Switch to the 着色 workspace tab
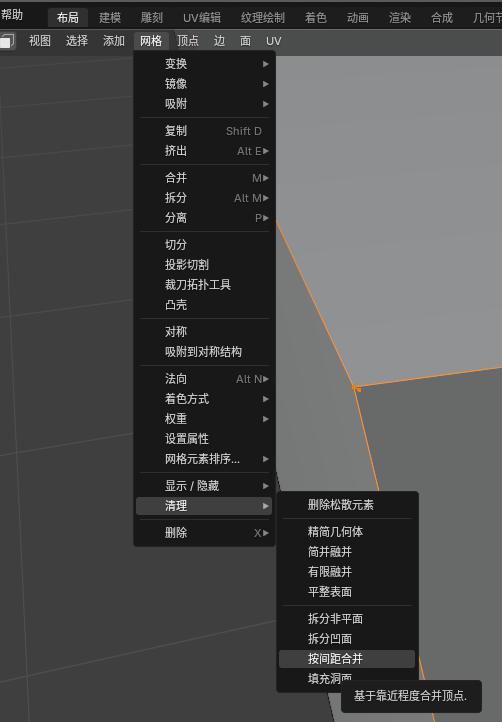 click(x=315, y=18)
